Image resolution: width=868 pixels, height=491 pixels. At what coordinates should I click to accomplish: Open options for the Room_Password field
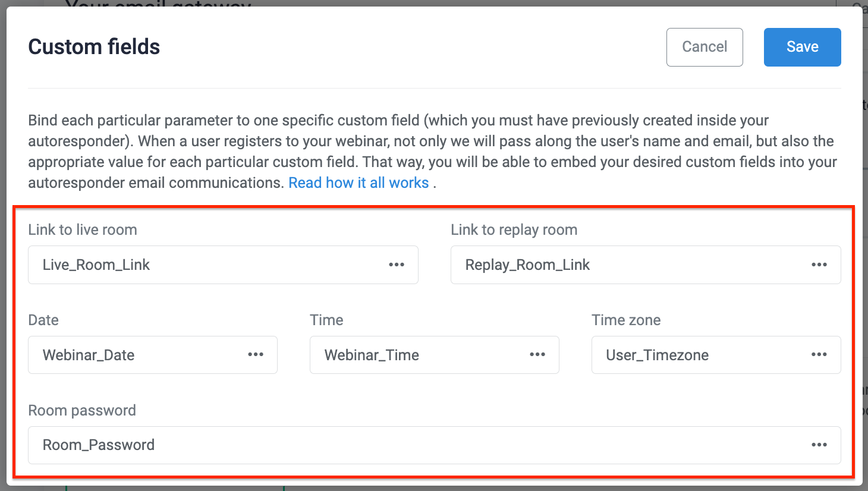[819, 445]
